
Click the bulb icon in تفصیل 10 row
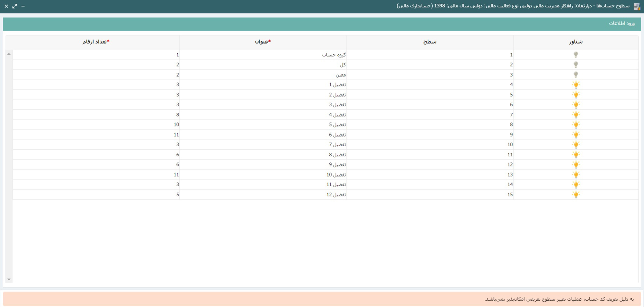576,174
